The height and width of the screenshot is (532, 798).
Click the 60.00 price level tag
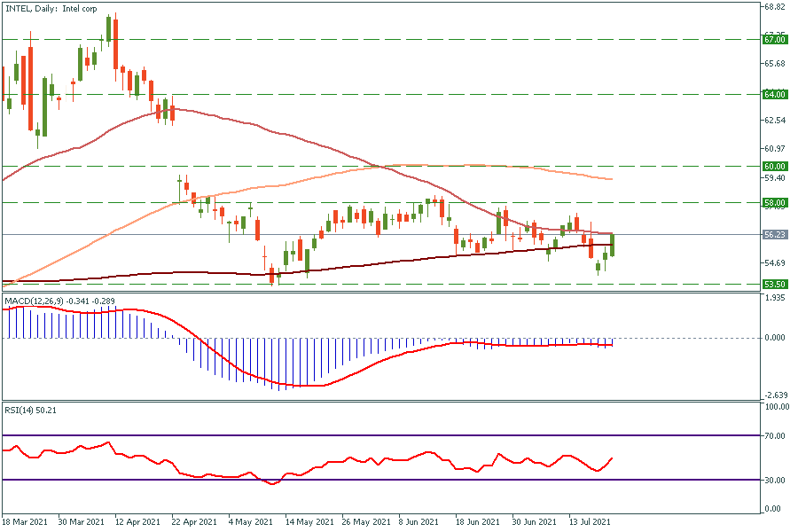click(775, 166)
